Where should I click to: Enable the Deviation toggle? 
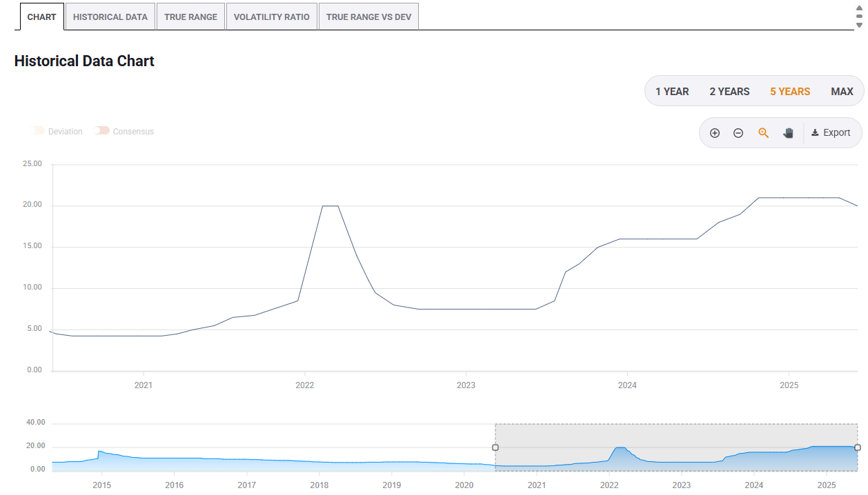[37, 131]
